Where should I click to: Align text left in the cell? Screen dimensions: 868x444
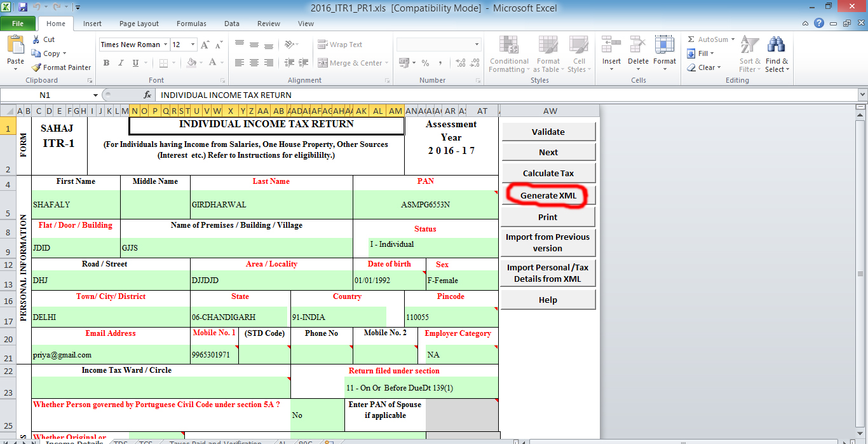(x=240, y=63)
